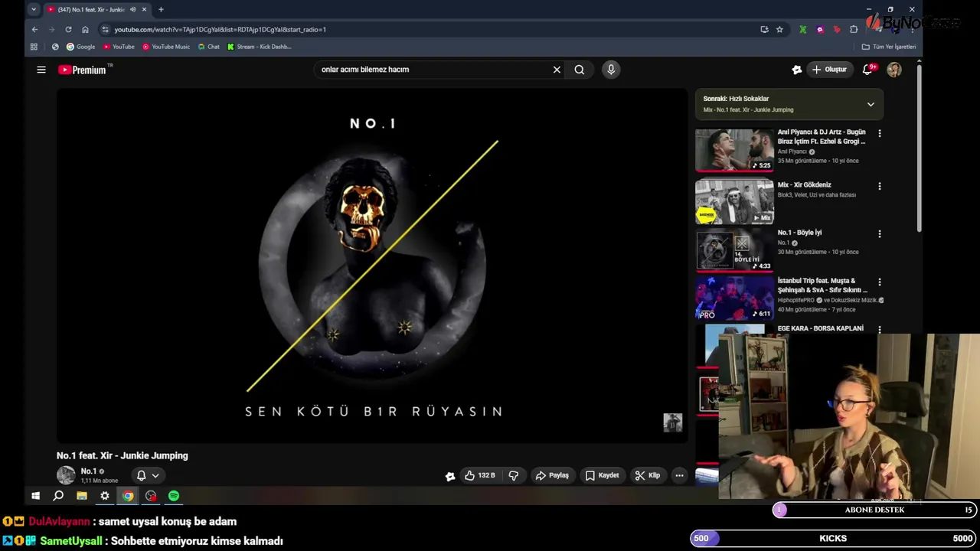This screenshot has height=551, width=980.
Task: Open options for EGE KARA - BORSA KAPLANI
Action: click(x=880, y=330)
